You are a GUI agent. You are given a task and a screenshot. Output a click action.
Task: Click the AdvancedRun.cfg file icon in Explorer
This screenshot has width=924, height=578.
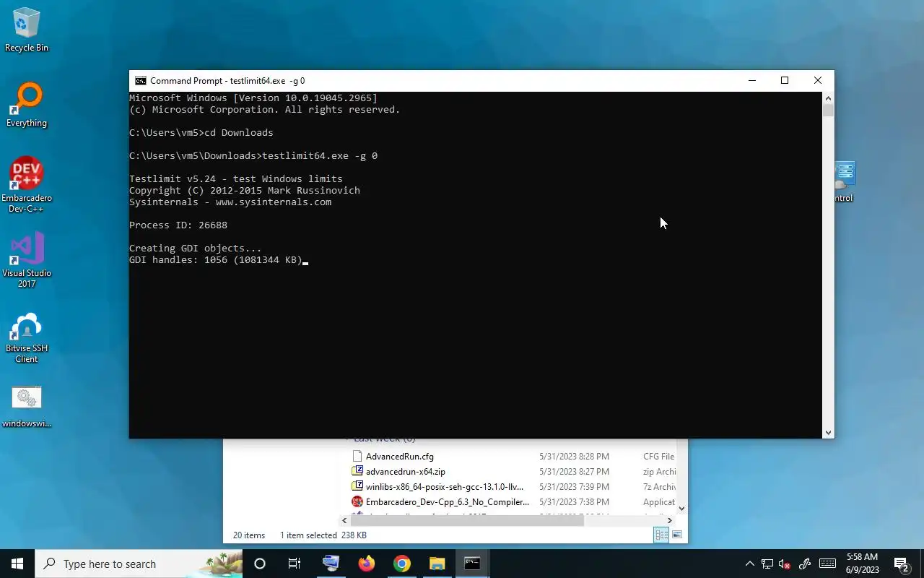pos(357,457)
